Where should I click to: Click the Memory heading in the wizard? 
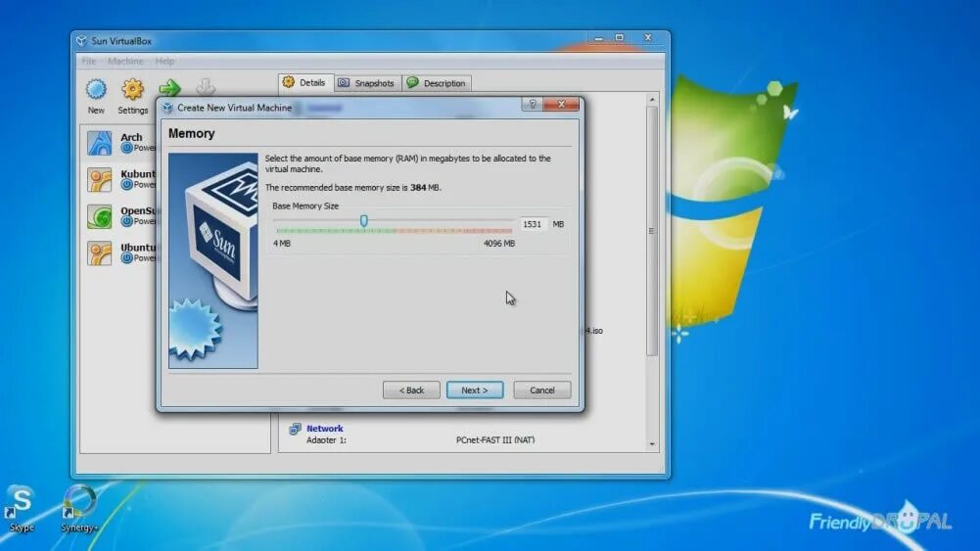point(191,134)
